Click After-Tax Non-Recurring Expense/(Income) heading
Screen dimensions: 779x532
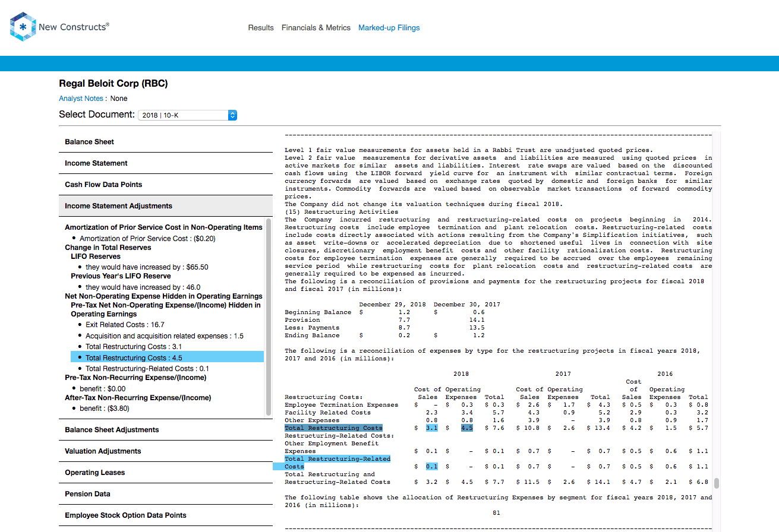click(138, 398)
